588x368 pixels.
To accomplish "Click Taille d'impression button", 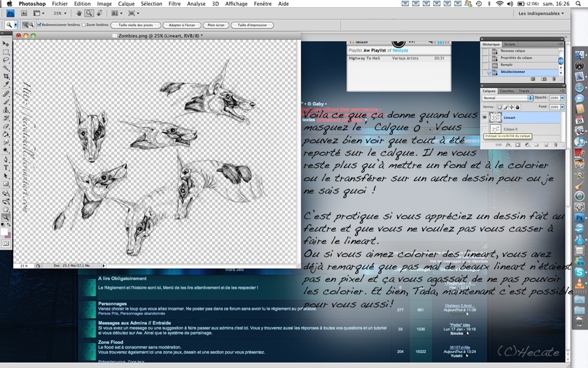I will 252,25.
